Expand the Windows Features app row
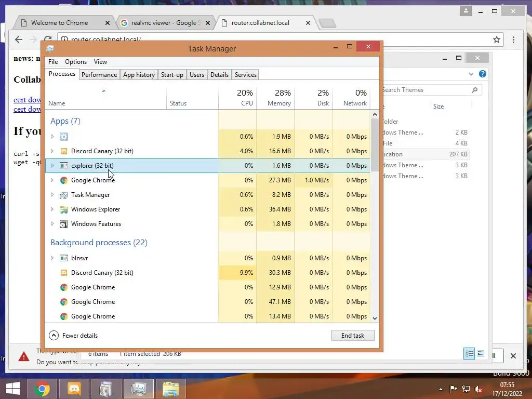The width and height of the screenshot is (532, 399). tap(52, 224)
